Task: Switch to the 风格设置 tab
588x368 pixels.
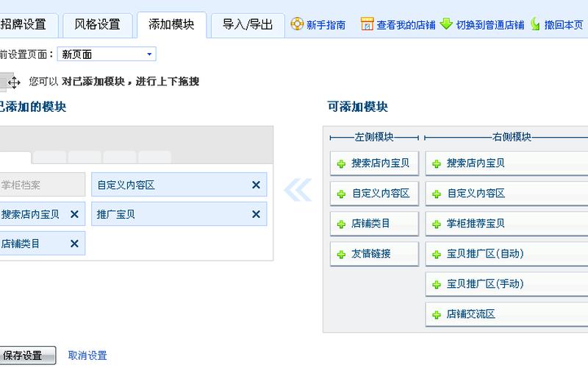Action: (98, 25)
